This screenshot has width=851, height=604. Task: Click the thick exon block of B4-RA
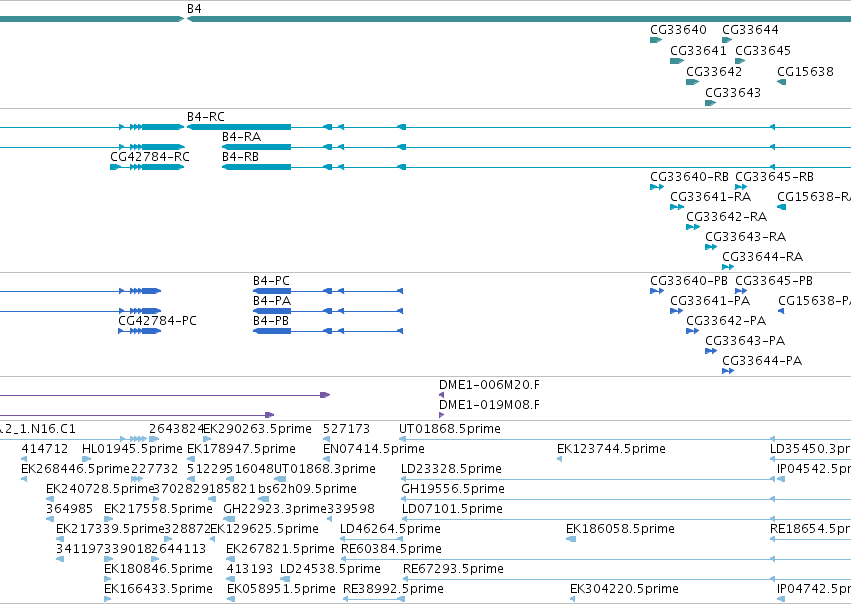click(257, 147)
